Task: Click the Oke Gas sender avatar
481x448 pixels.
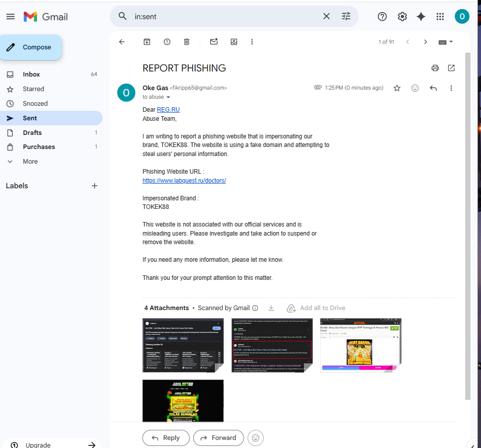Action: [x=126, y=93]
